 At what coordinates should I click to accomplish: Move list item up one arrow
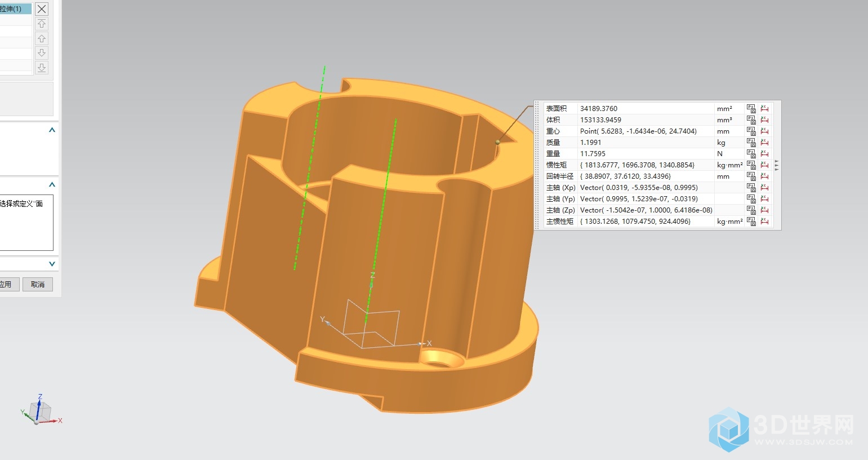42,38
